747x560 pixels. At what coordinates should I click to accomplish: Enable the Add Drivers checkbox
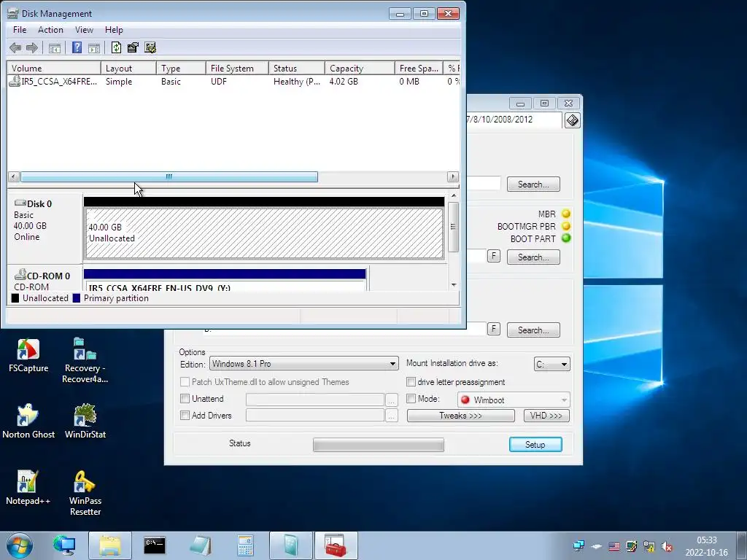pyautogui.click(x=185, y=415)
